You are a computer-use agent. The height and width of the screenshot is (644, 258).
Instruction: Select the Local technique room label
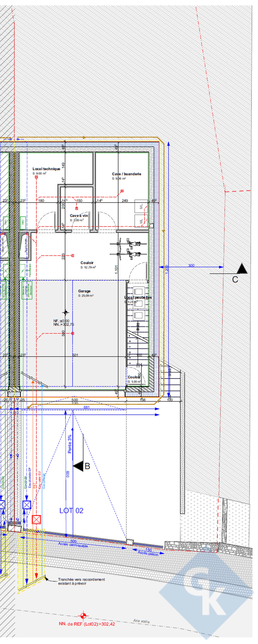[x=46, y=169]
